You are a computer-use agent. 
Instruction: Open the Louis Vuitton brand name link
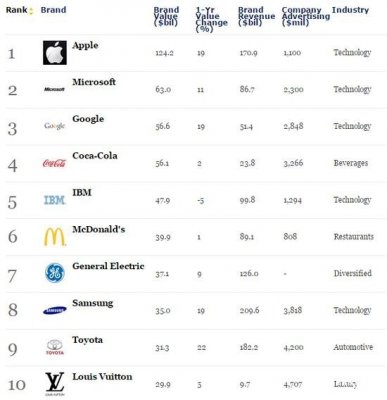tap(102, 377)
